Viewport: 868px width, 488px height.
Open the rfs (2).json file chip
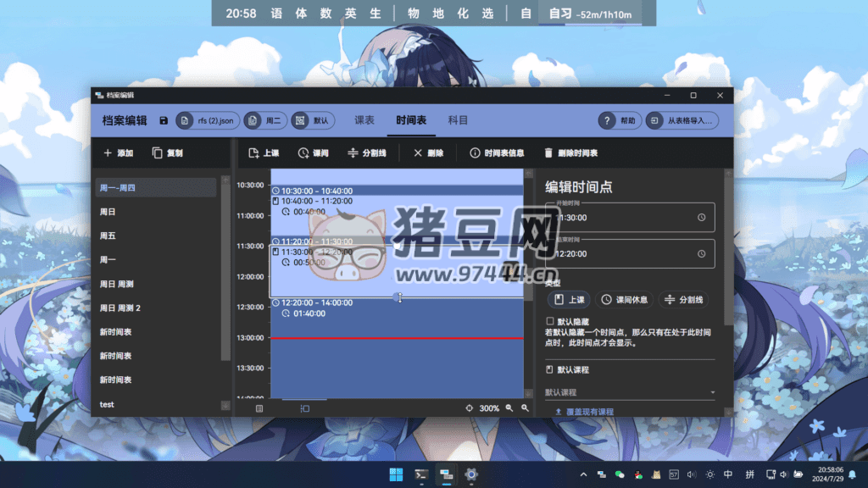(208, 121)
